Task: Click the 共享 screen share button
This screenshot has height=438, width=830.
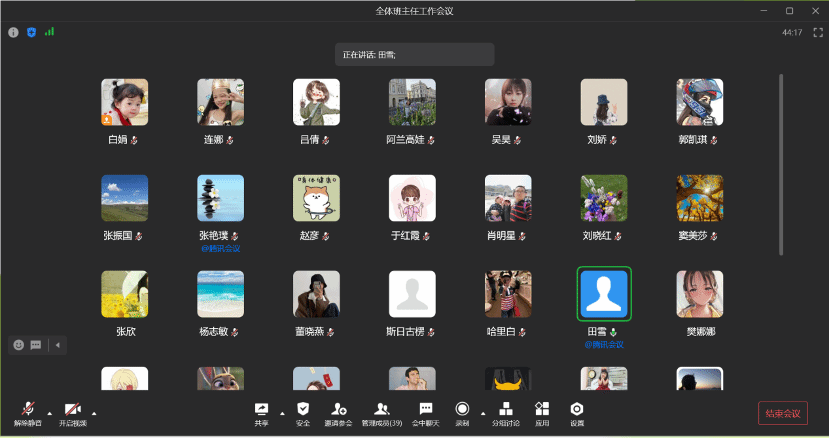Action: click(262, 411)
